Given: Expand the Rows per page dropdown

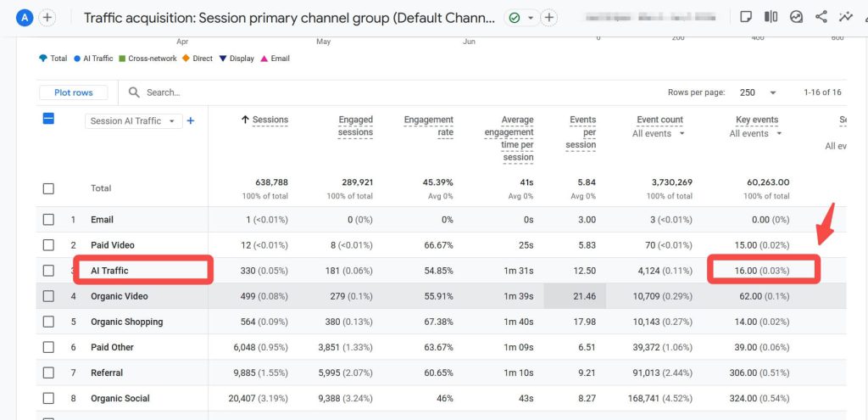Looking at the screenshot, I should [758, 92].
